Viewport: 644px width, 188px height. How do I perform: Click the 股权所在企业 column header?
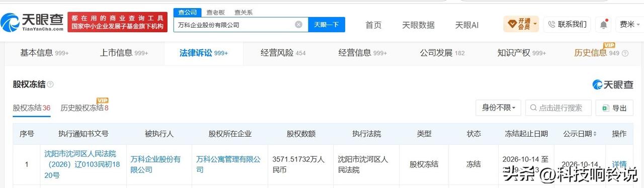click(230, 134)
